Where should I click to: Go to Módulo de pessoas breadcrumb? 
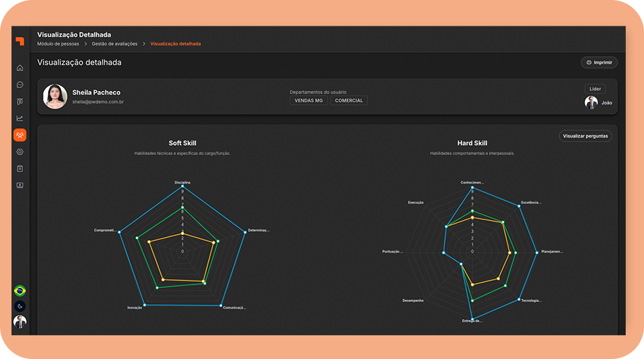58,44
